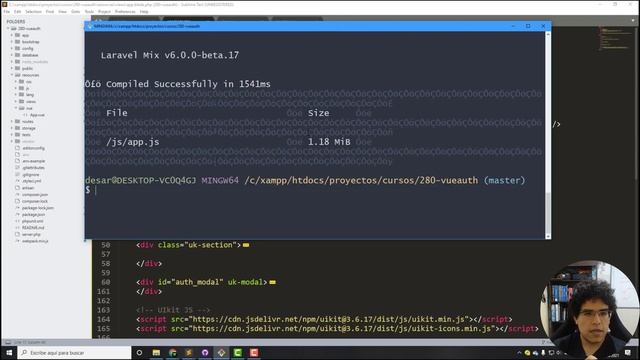
Task: Open composer.json in sidebar
Action: click(35, 195)
